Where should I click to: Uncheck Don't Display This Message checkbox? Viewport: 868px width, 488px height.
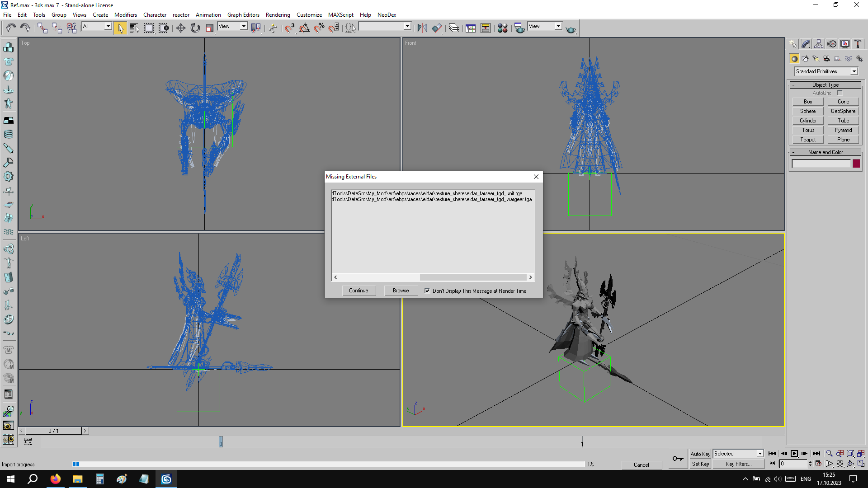pos(427,291)
